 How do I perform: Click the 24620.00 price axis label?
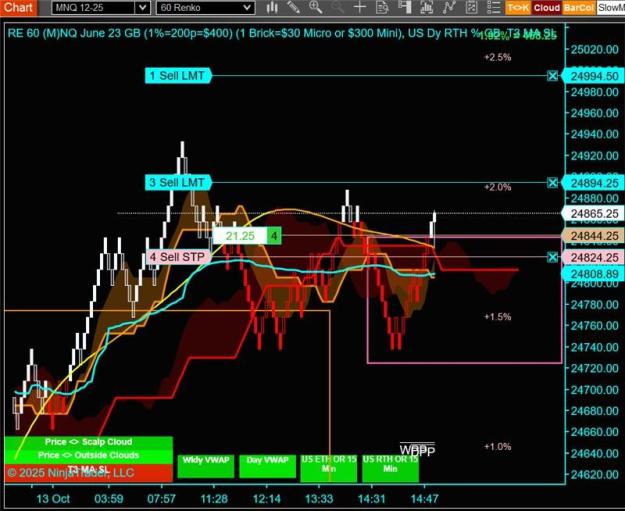coord(594,474)
